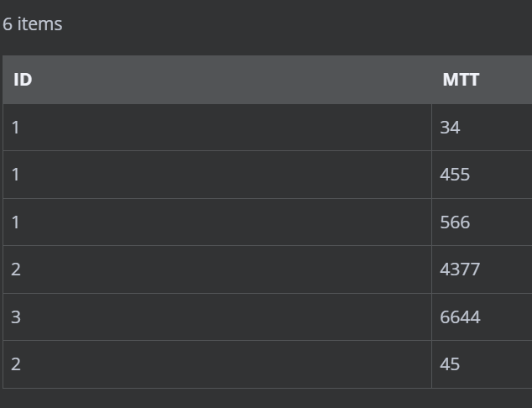Click the ID cell beside MTT 566
This screenshot has width=532, height=408.
(x=217, y=222)
